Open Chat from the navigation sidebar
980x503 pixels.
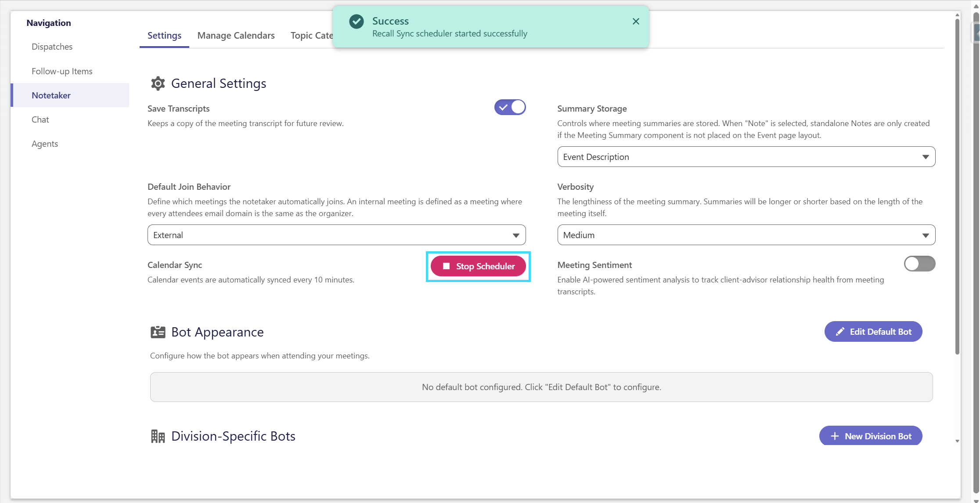(40, 119)
